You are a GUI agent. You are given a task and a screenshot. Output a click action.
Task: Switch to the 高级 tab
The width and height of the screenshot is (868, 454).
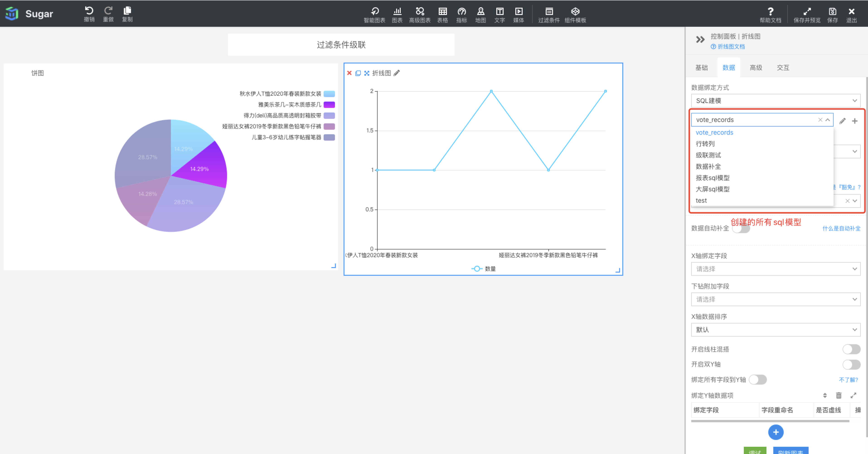pyautogui.click(x=756, y=68)
